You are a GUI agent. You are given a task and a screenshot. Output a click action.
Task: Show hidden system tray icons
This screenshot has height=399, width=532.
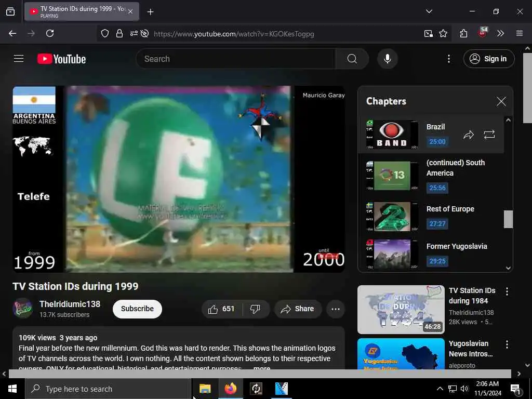click(x=440, y=389)
